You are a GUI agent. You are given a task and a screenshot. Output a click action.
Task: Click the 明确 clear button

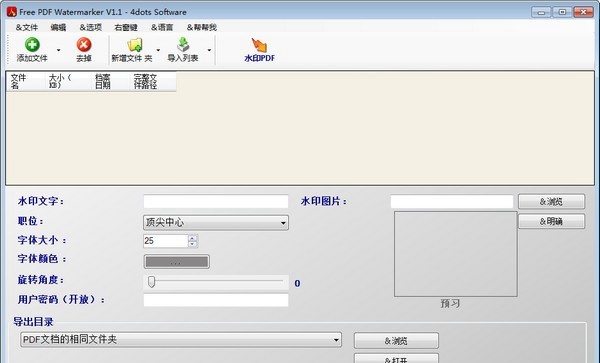pos(551,221)
